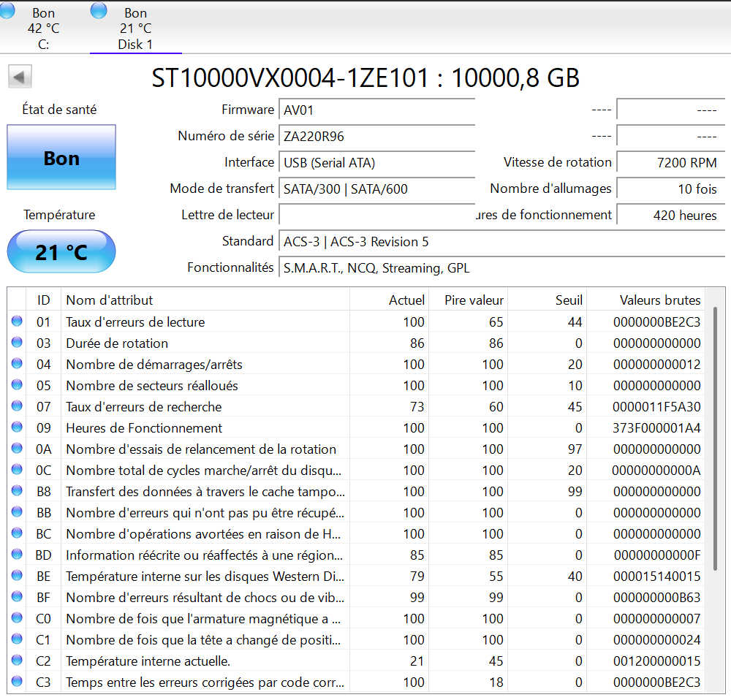Select row Heures de Fonctionnement
The height and width of the screenshot is (700, 731).
pyautogui.click(x=357, y=428)
